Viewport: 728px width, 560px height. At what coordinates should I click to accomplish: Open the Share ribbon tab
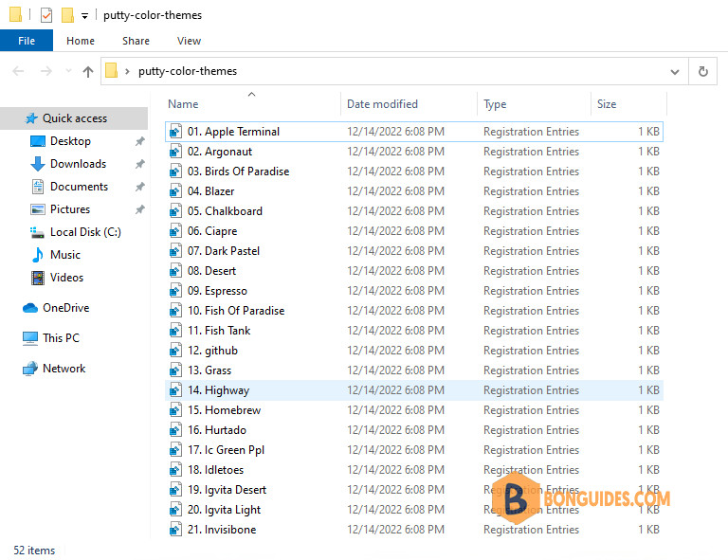click(x=136, y=41)
